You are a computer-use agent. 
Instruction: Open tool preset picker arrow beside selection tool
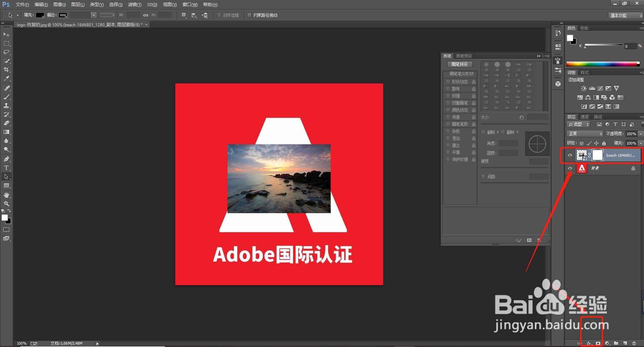coord(17,15)
